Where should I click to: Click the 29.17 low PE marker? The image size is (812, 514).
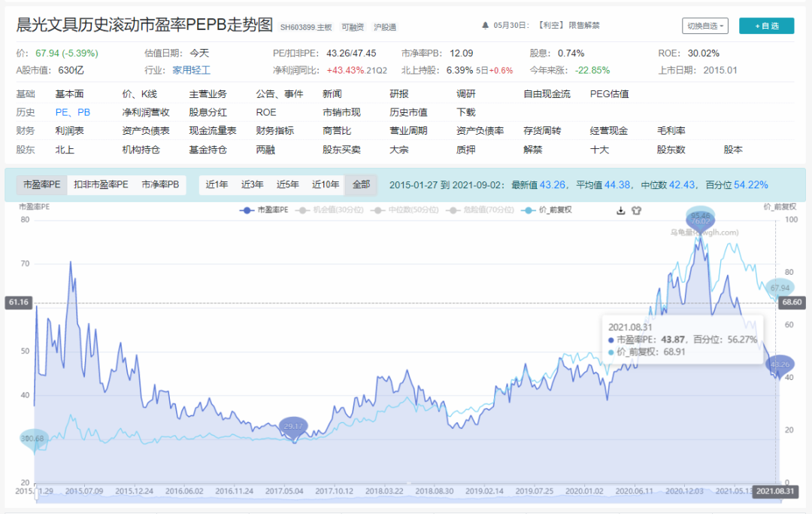293,427
